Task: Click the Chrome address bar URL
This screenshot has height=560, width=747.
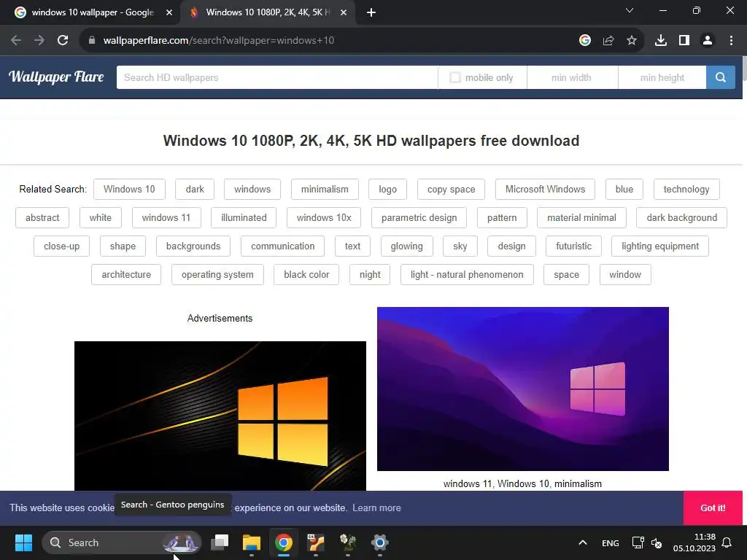Action: [218, 41]
